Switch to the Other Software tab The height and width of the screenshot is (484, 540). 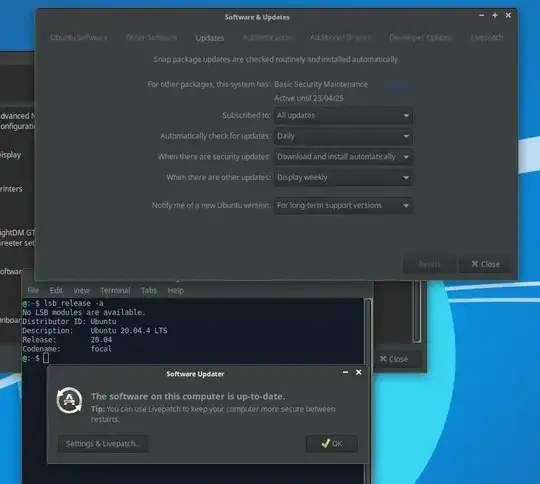151,37
